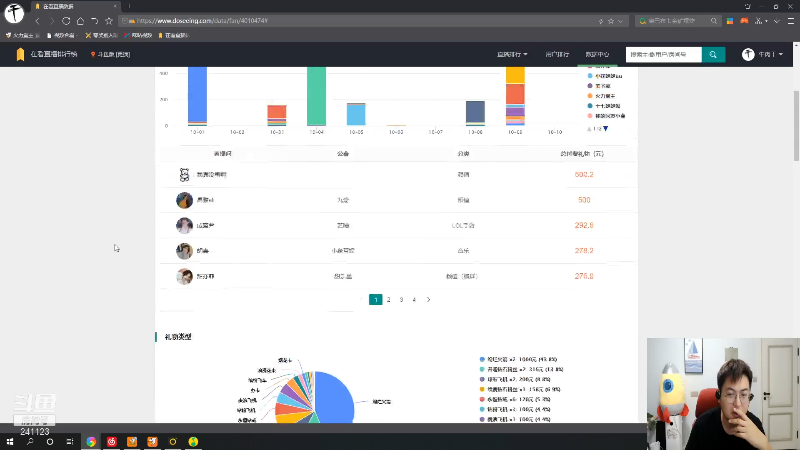
Task: Click the dark-blue bar for 10-08
Action: tap(475, 112)
